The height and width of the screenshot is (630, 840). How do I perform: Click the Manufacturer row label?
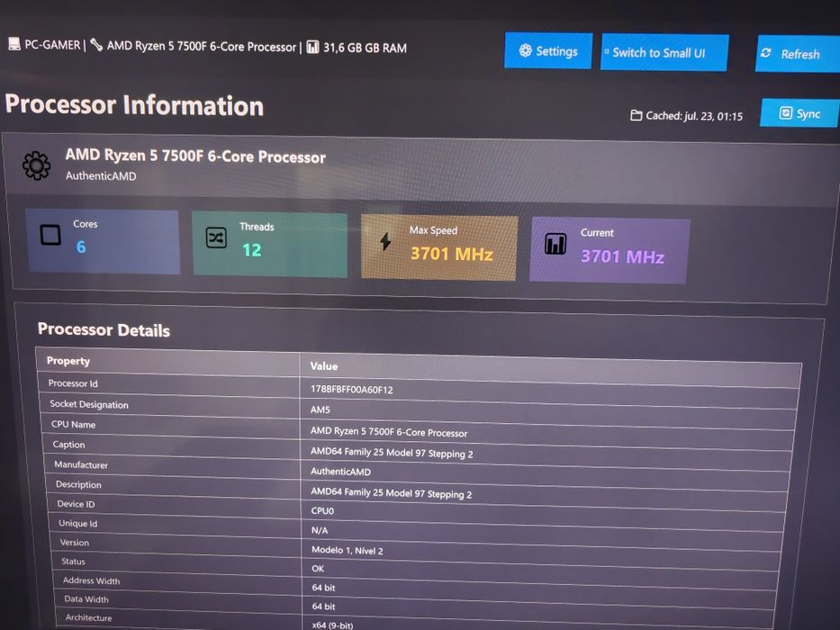(81, 464)
